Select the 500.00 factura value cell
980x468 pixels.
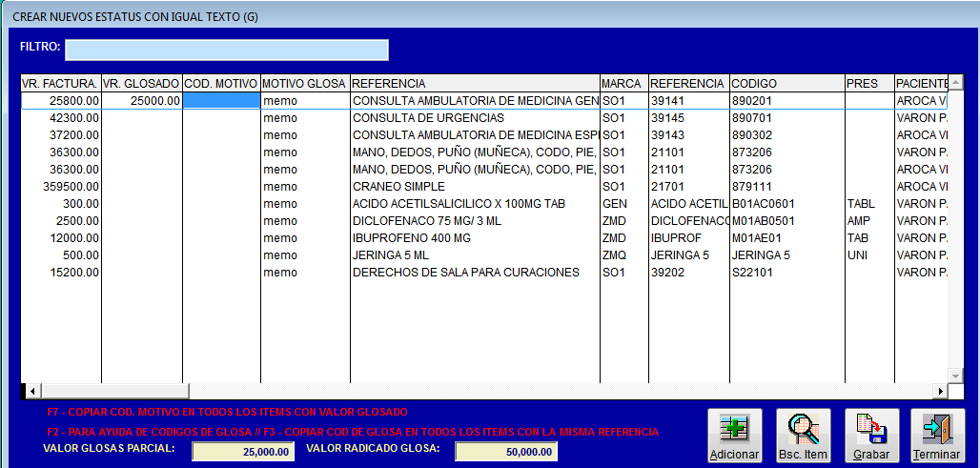click(61, 255)
